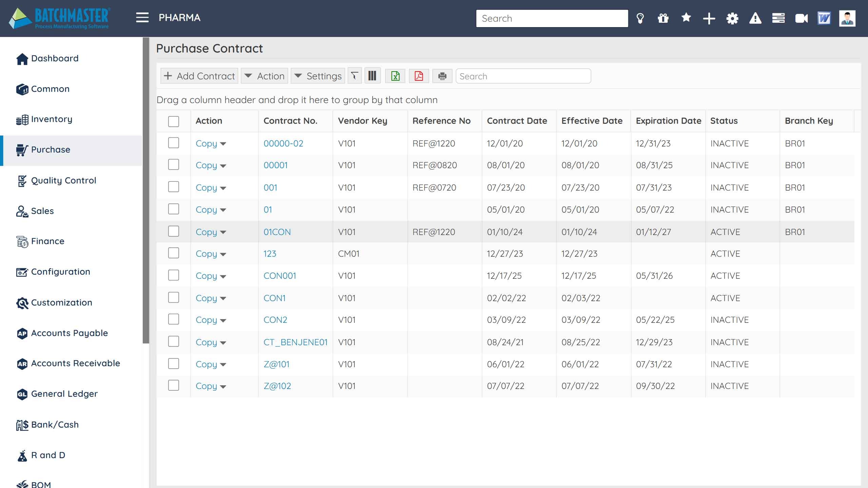Viewport: 868px width, 488px height.
Task: Export grid to Excel icon
Action: point(395,76)
